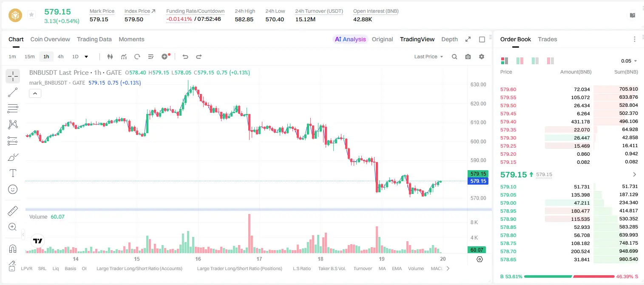Undo the last chart action
Image resolution: width=644 pixels, height=285 pixels.
point(185,57)
